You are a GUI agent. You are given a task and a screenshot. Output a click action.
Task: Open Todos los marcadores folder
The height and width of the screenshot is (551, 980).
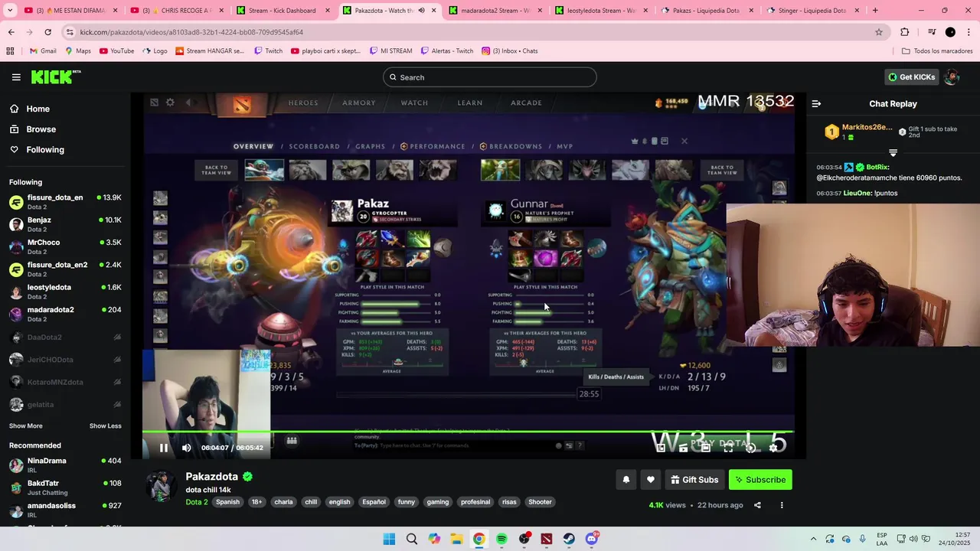pyautogui.click(x=937, y=51)
